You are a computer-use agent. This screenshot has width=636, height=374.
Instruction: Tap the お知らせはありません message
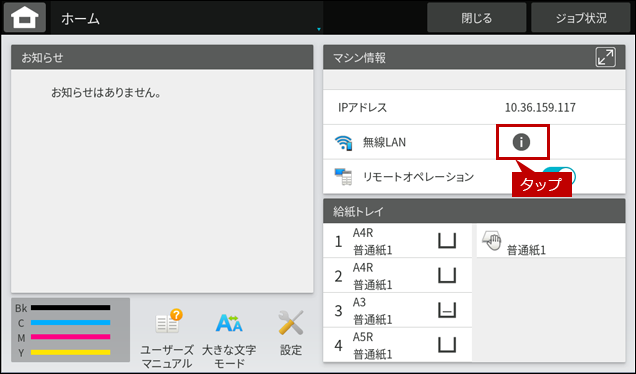(106, 93)
